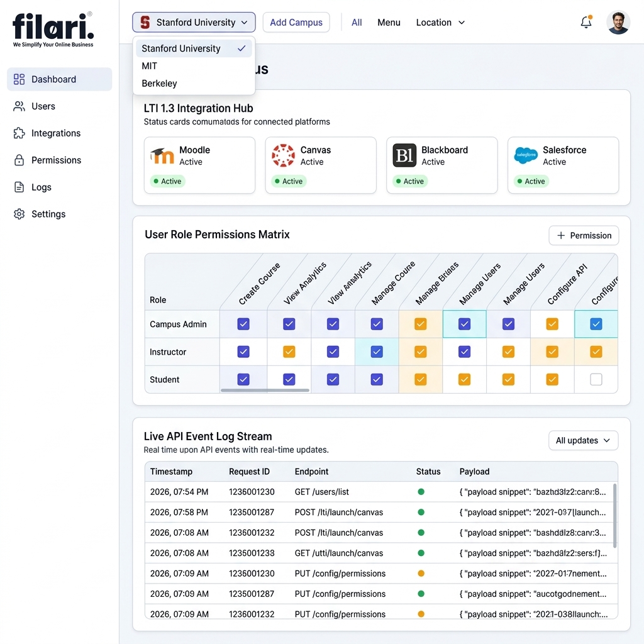The image size is (644, 644).
Task: Click status dot for GET /users/list
Action: [x=421, y=492]
